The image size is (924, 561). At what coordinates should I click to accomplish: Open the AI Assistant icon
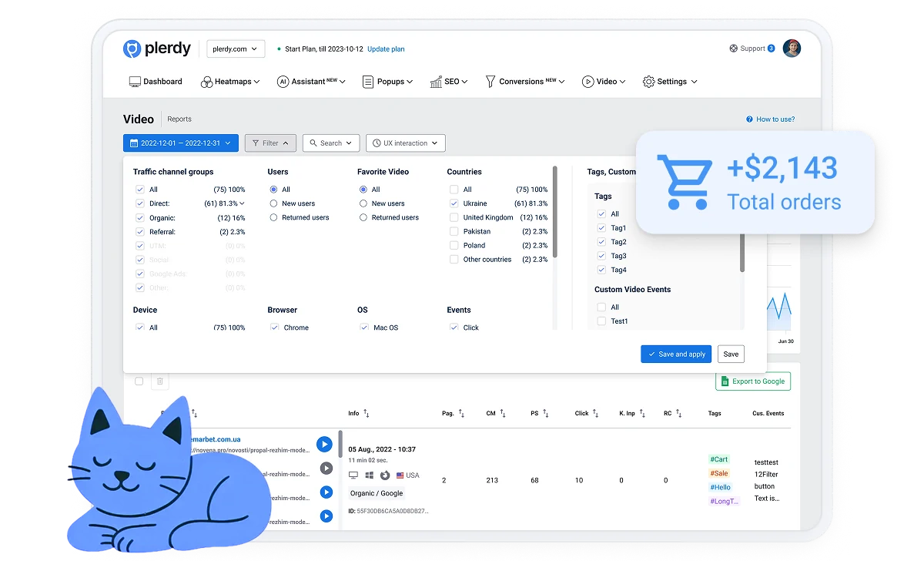[283, 81]
